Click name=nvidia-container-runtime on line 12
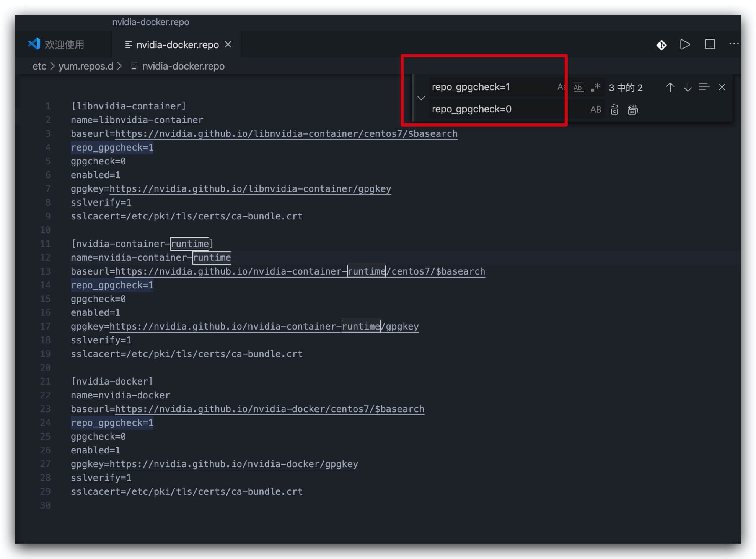 [151, 258]
